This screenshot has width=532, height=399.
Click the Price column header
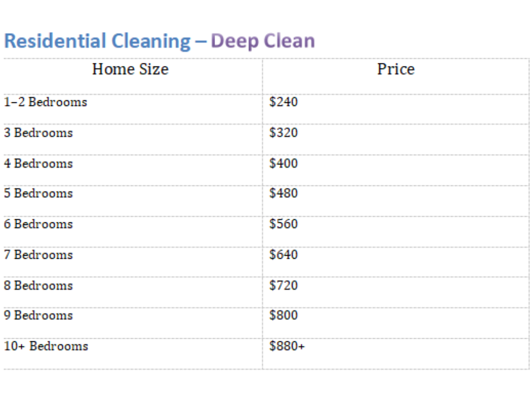tap(396, 70)
